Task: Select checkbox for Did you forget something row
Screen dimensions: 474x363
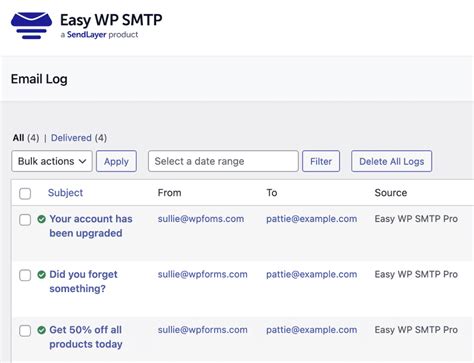Action: (25, 275)
